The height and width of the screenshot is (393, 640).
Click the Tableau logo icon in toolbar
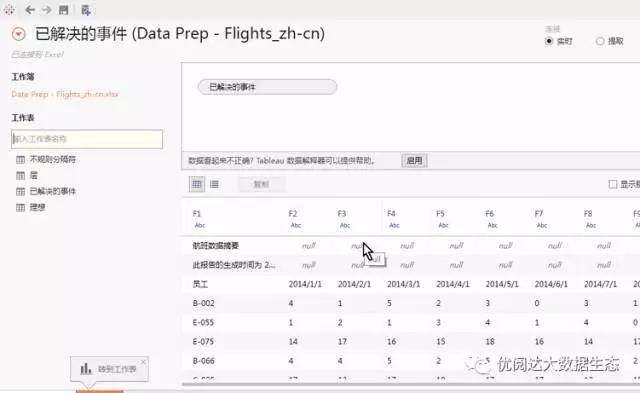pyautogui.click(x=9, y=10)
